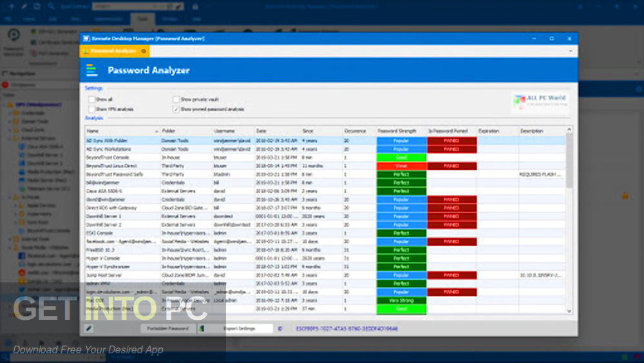Select the ESXi Console row in the table
This screenshot has height=363, width=644.
(325, 233)
